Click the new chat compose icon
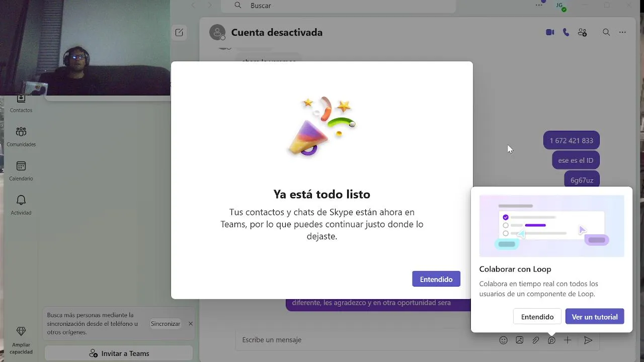Viewport: 644px width, 362px height. tap(179, 33)
